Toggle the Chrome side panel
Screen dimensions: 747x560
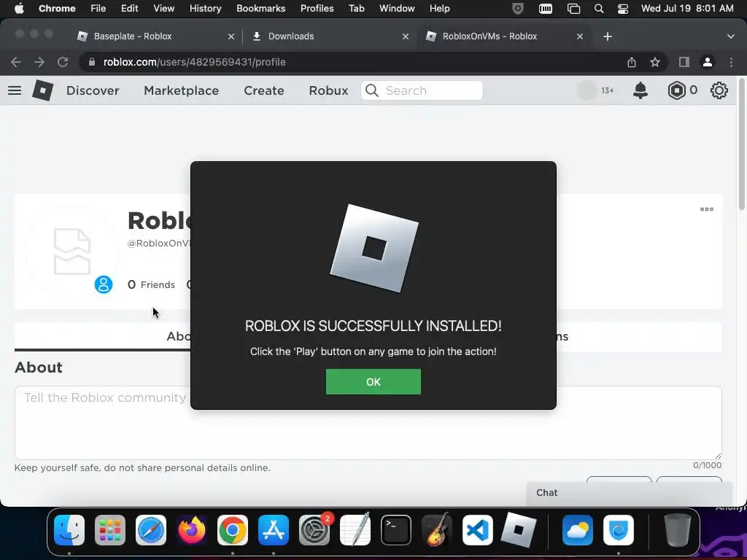pos(684,62)
